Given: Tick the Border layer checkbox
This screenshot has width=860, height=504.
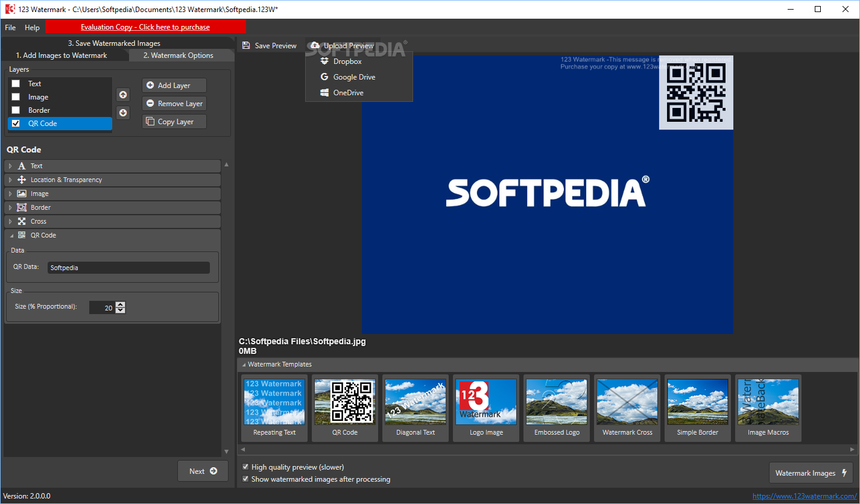Looking at the screenshot, I should pyautogui.click(x=16, y=110).
